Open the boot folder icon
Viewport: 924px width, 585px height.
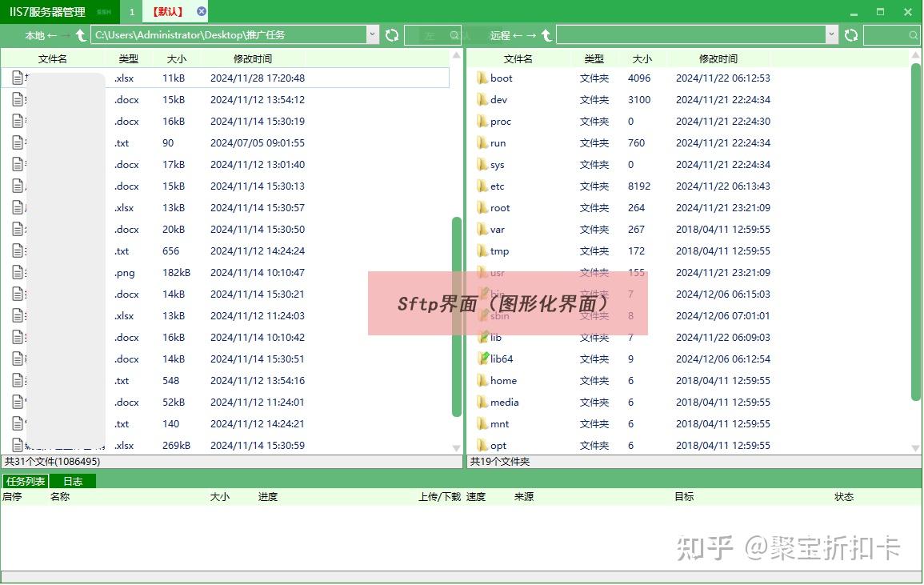coord(480,78)
